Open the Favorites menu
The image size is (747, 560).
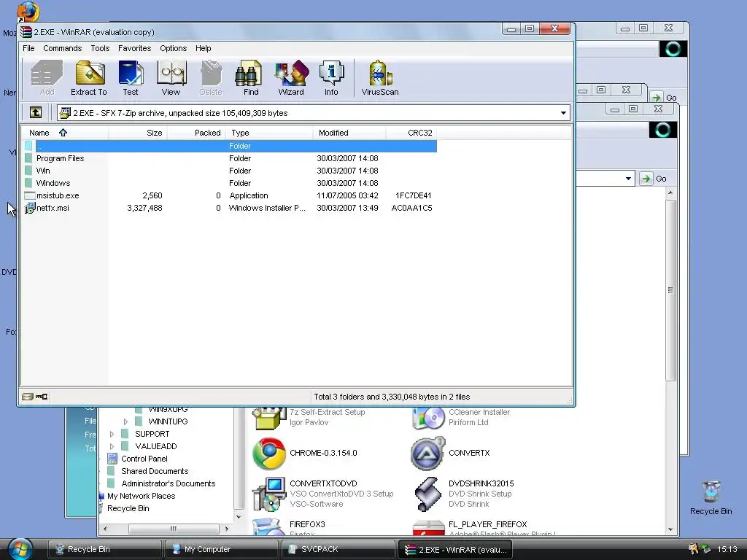point(134,48)
